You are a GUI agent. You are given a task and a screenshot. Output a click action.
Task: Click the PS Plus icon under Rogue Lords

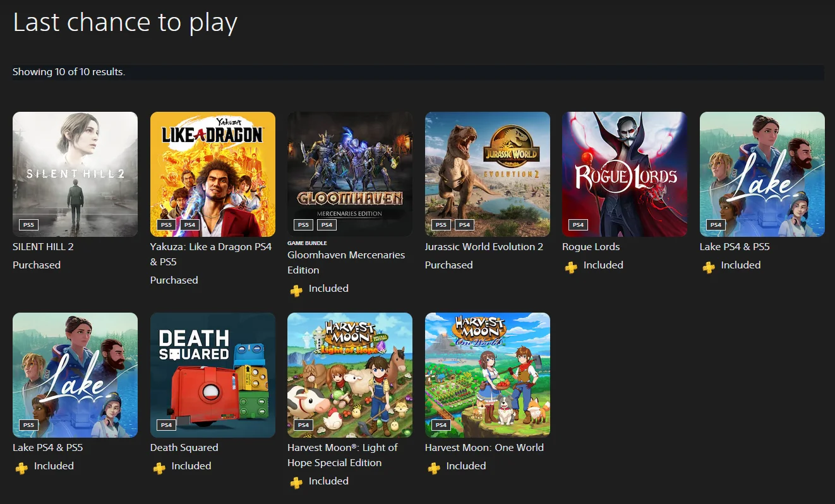[571, 267]
